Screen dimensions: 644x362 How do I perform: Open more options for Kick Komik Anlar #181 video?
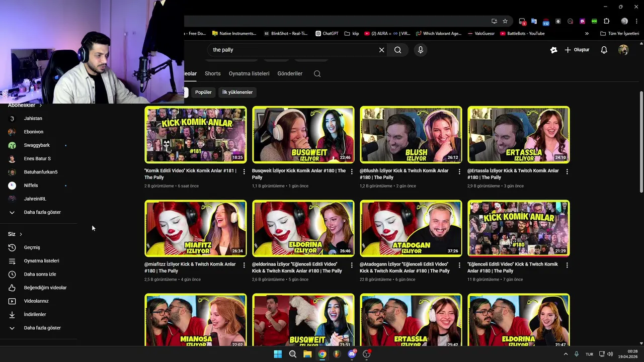click(x=244, y=171)
